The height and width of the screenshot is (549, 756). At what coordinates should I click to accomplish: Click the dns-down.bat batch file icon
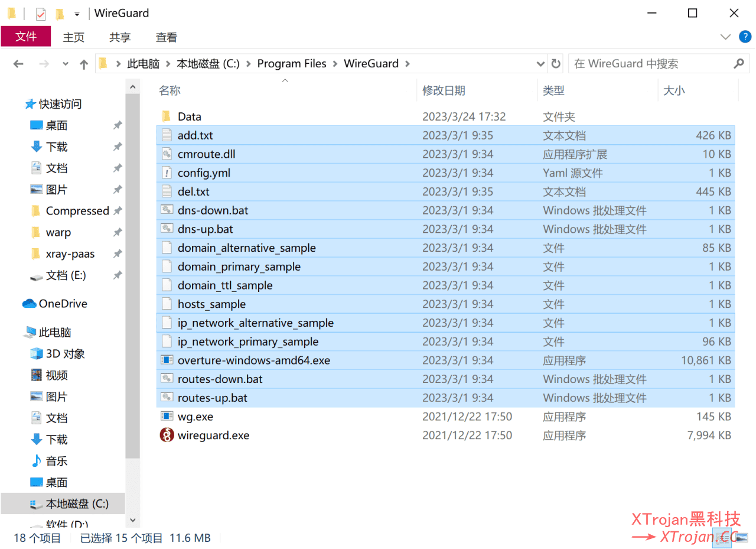tap(167, 210)
